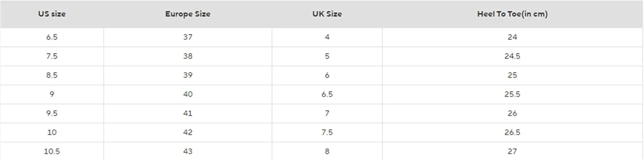Click heel to toe 27 value

click(512, 151)
